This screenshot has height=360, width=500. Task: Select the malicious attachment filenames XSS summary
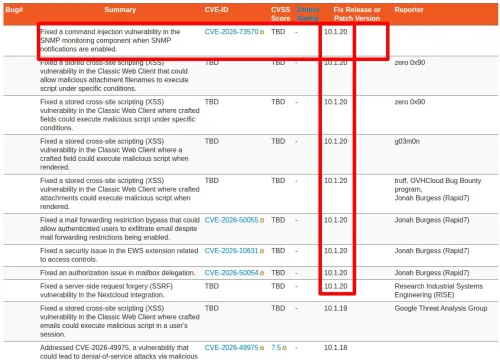[x=114, y=75]
